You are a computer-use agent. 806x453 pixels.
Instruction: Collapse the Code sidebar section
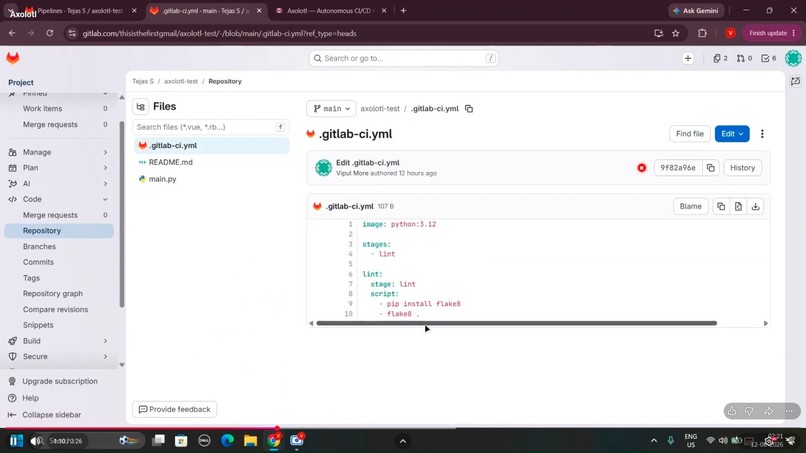pyautogui.click(x=59, y=199)
